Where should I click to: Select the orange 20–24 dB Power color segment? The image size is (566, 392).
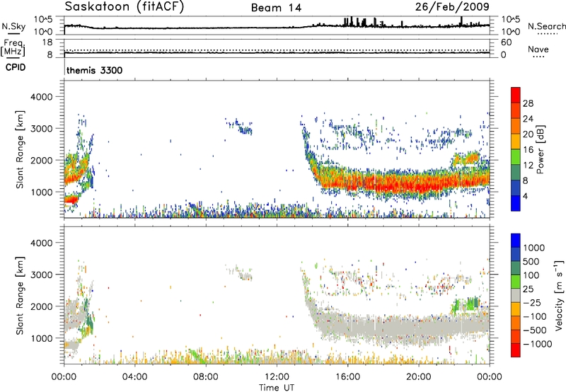tap(516, 126)
